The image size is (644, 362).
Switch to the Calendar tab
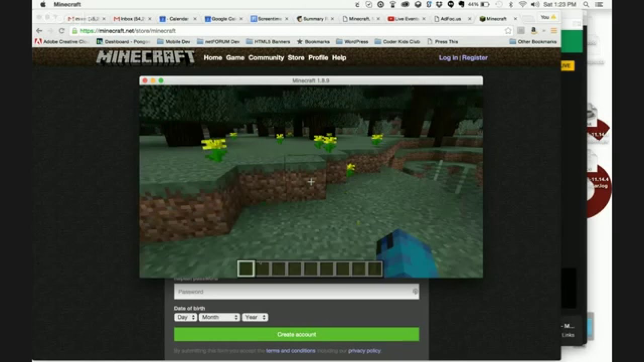coord(177,19)
